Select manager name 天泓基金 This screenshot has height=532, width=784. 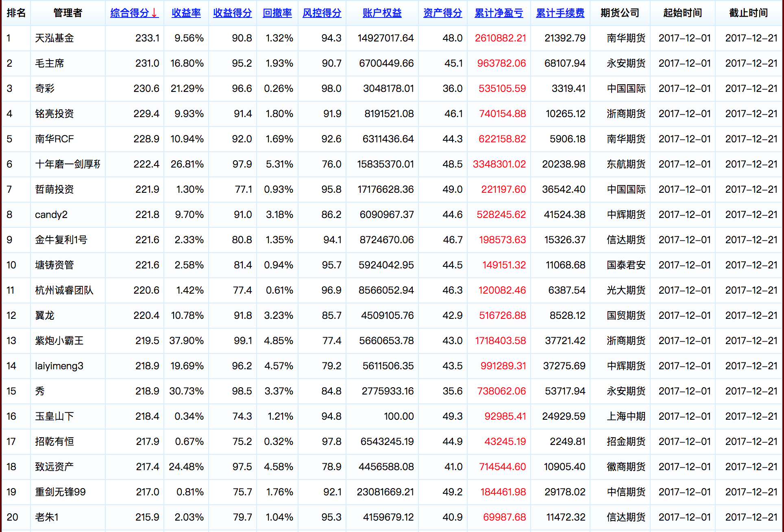pyautogui.click(x=54, y=38)
